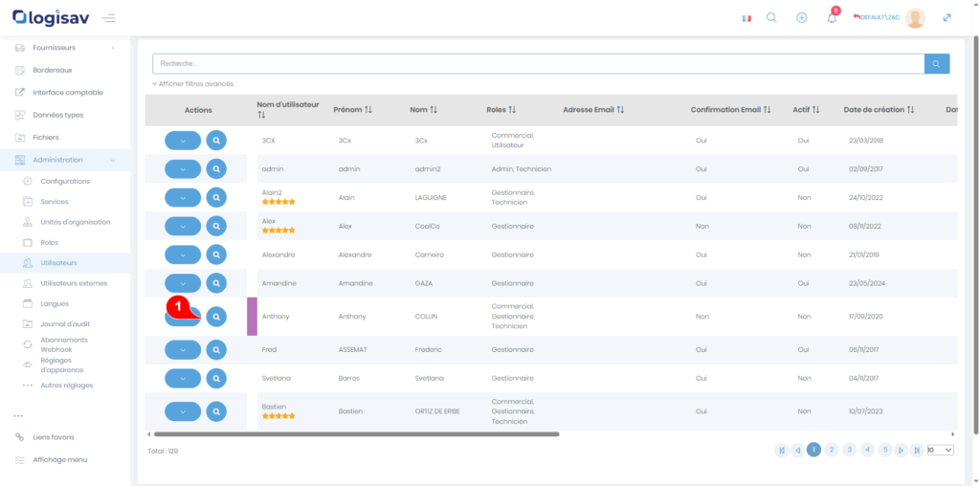The height and width of the screenshot is (486, 980).
Task: Open the actions dropdown for admin row
Action: click(x=183, y=168)
